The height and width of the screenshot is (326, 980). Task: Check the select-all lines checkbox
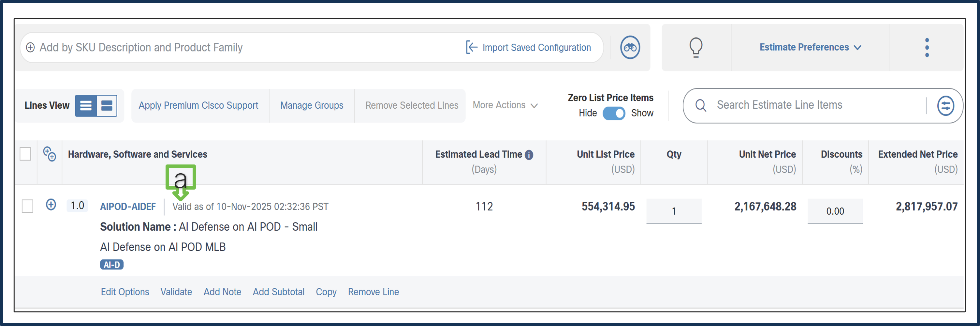point(25,154)
